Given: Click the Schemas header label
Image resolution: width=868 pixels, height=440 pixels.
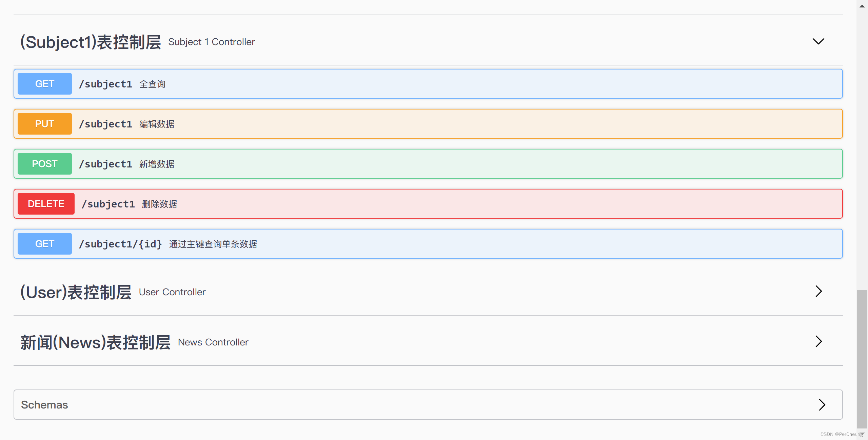Looking at the screenshot, I should [x=44, y=405].
